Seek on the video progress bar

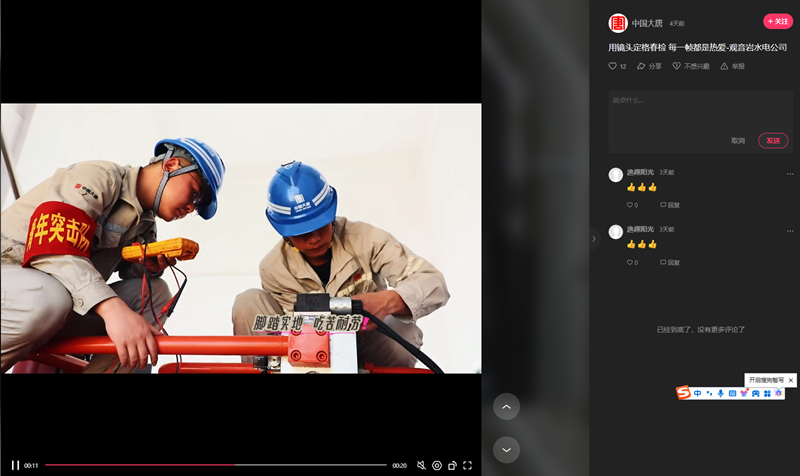[215, 465]
